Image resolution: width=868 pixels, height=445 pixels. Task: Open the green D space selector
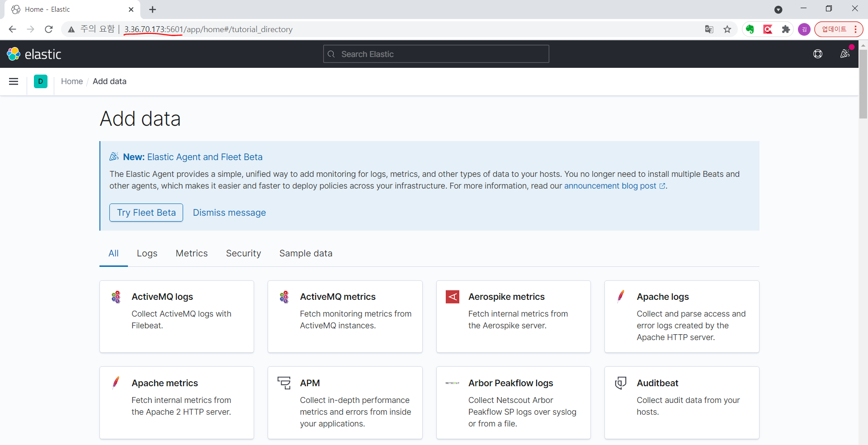click(41, 81)
